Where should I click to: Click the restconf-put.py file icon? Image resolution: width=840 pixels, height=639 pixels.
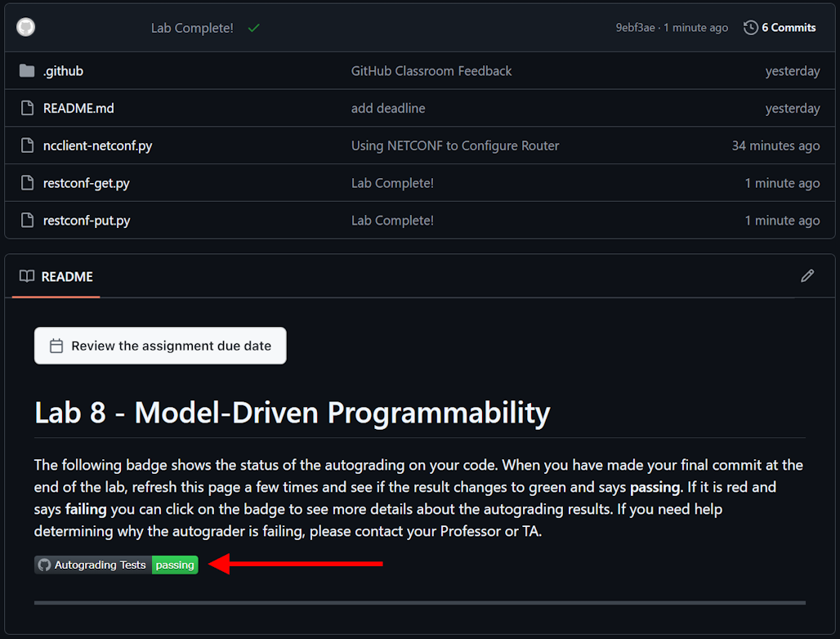[x=27, y=220]
